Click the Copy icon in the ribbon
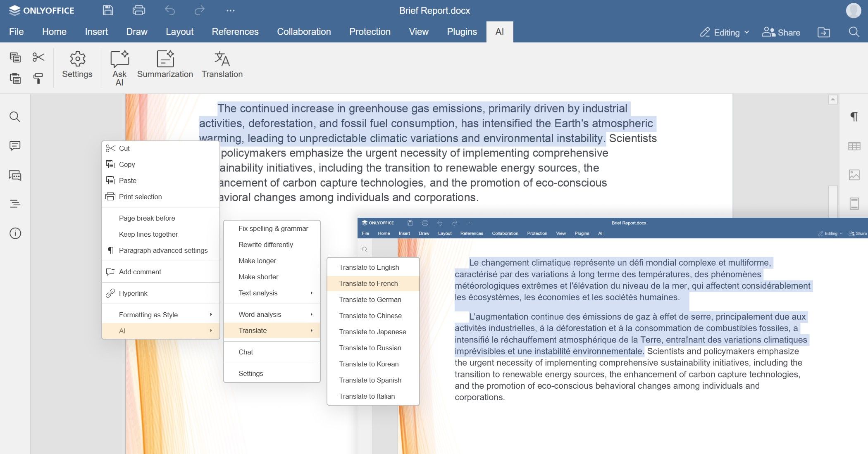Viewport: 868px width, 454px height. pyautogui.click(x=15, y=57)
